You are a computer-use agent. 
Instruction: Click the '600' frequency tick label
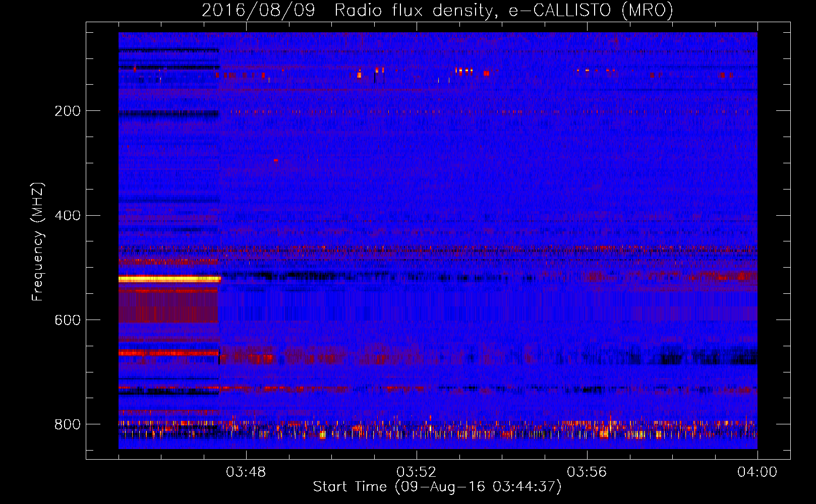(x=68, y=320)
